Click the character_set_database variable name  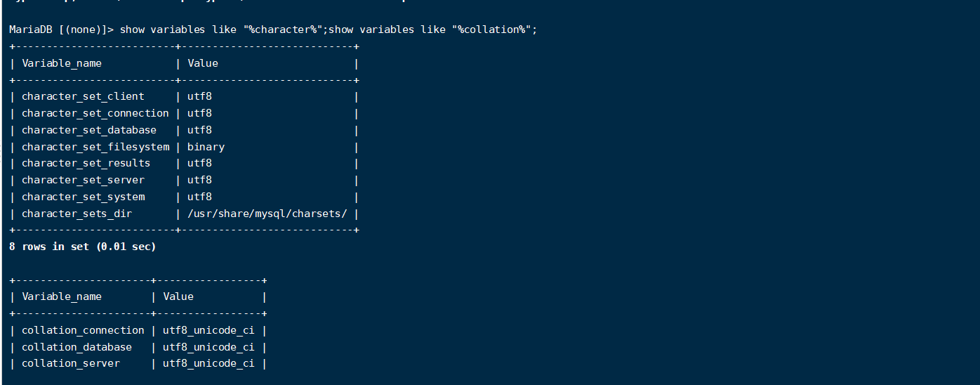(89, 130)
